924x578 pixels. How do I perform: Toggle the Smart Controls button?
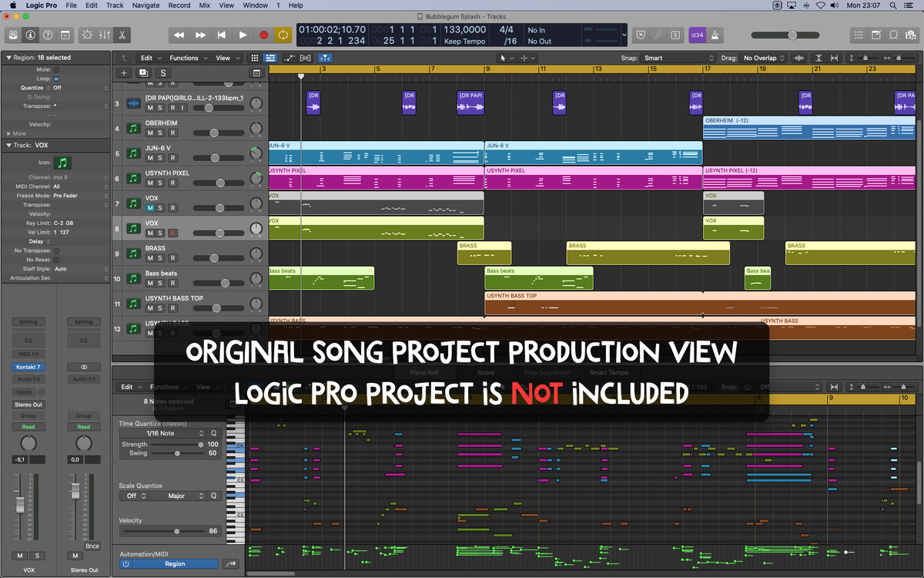tap(86, 35)
